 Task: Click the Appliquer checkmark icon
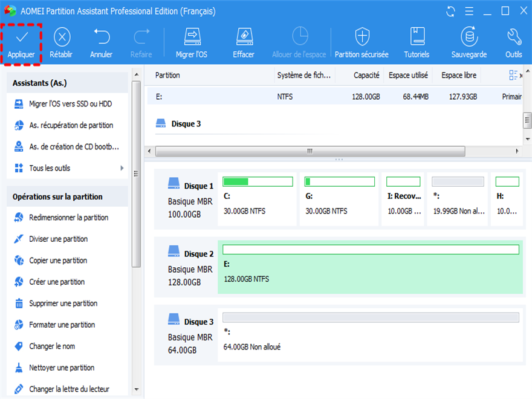click(x=21, y=38)
